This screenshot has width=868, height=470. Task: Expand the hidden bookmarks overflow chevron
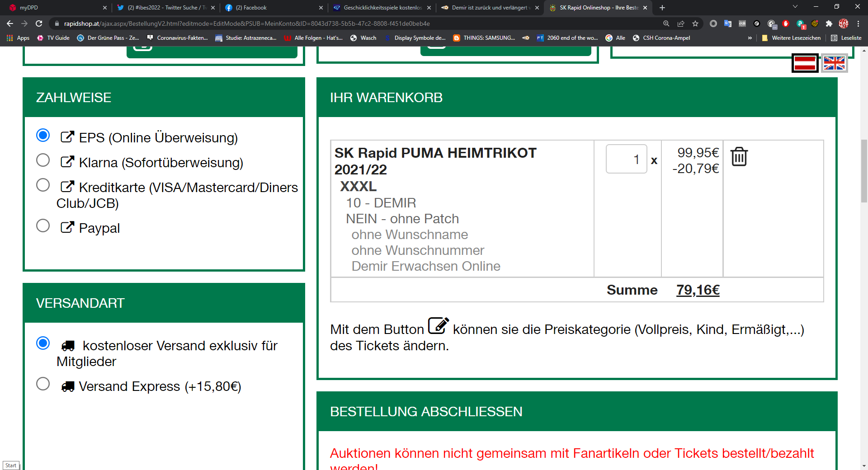(x=750, y=38)
